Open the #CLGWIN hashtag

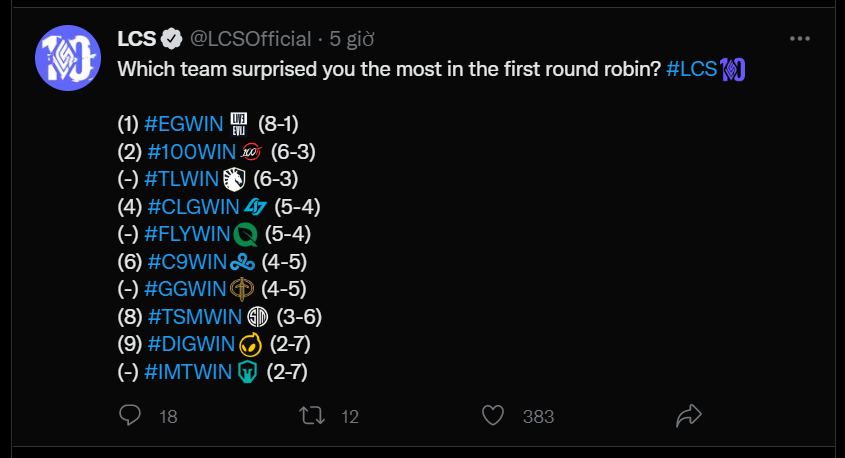[193, 206]
